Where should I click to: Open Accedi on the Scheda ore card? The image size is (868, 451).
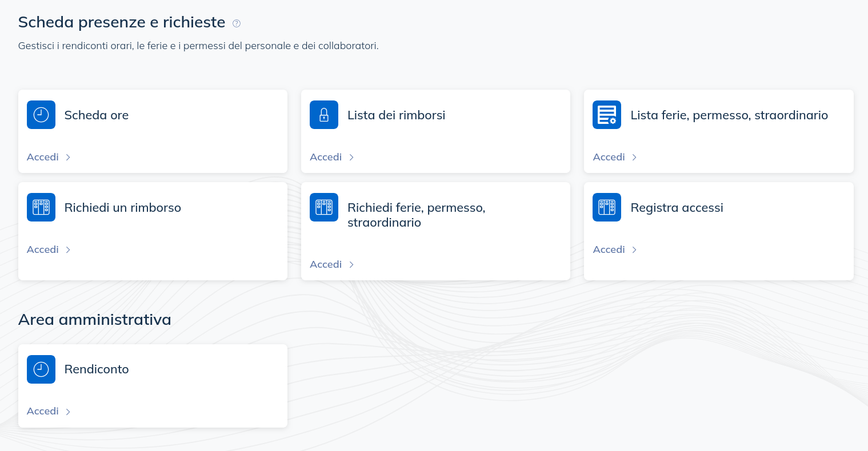click(x=42, y=156)
